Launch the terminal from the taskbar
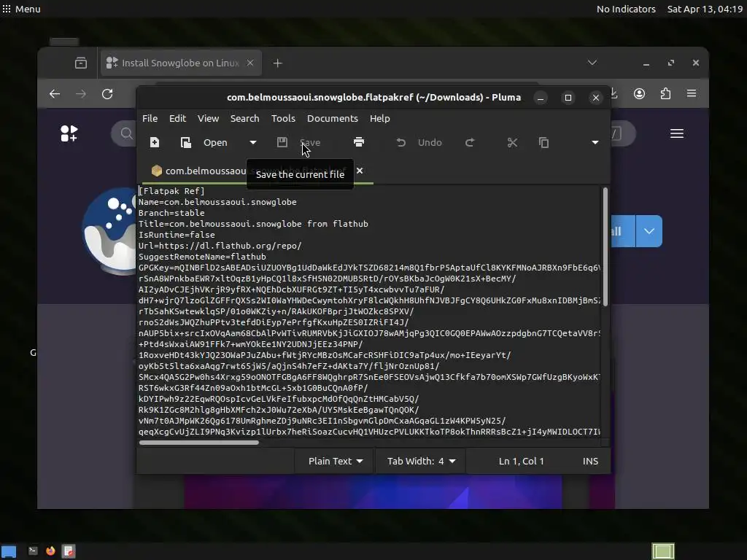The image size is (747, 560). pyautogui.click(x=33, y=551)
